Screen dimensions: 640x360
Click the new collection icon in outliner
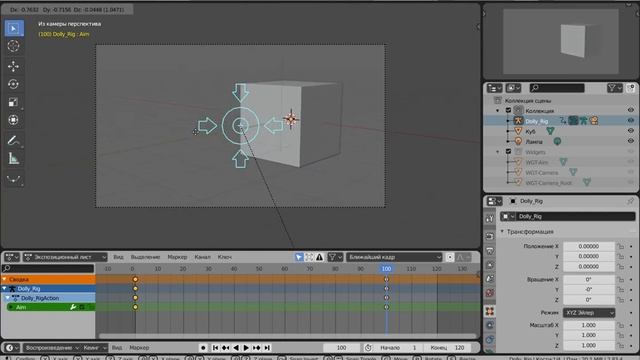pyautogui.click(x=631, y=88)
